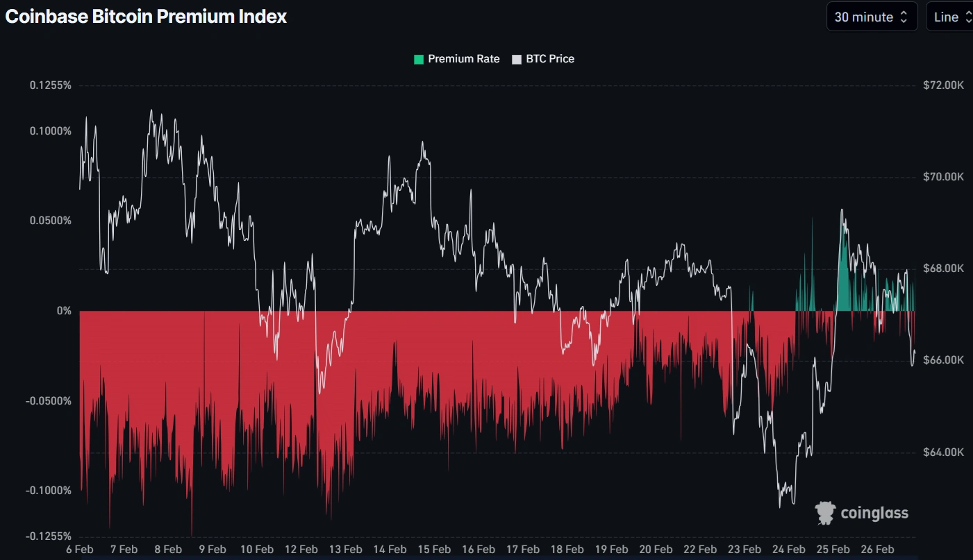This screenshot has height=560, width=973.
Task: Open the Line chart type dropdown
Action: (949, 16)
